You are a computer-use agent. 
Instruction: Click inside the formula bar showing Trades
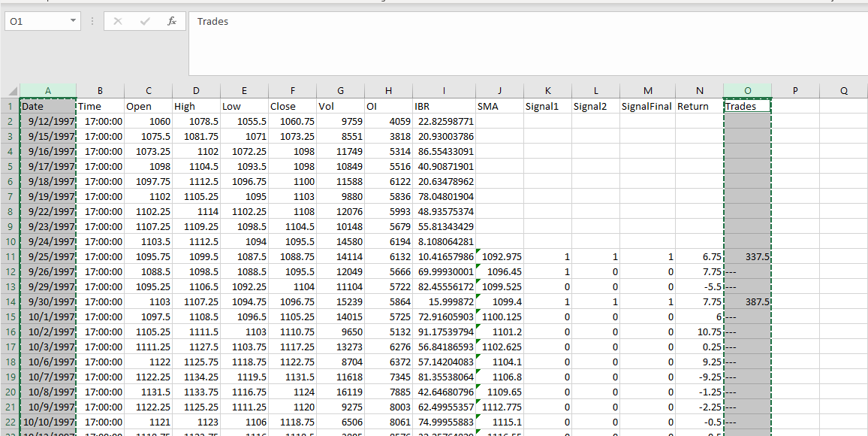[x=300, y=21]
